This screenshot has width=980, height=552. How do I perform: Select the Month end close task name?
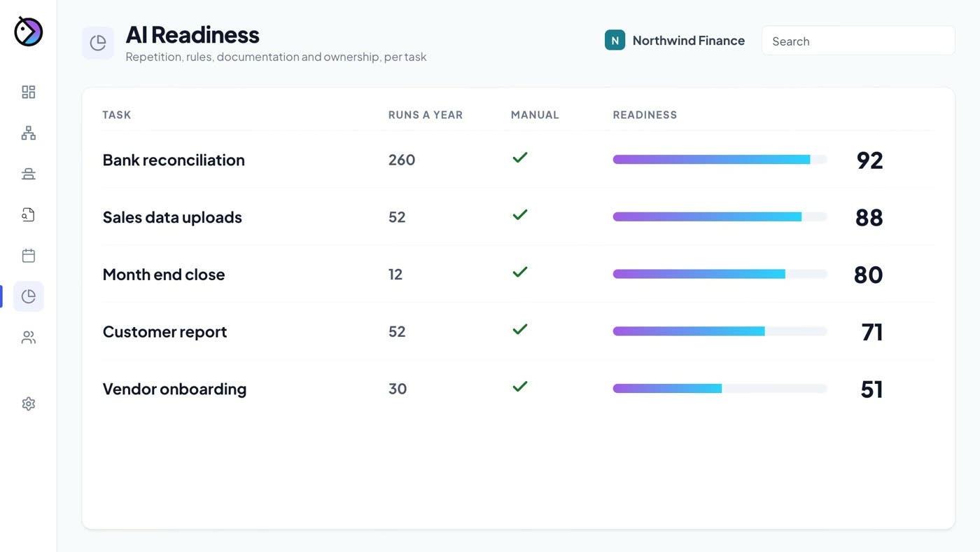pos(164,275)
